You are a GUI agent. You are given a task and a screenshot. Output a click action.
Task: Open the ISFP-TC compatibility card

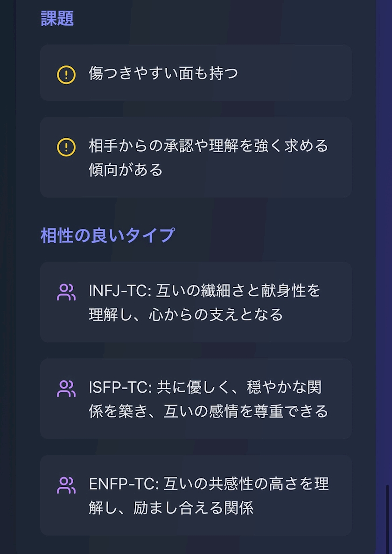pos(196,398)
